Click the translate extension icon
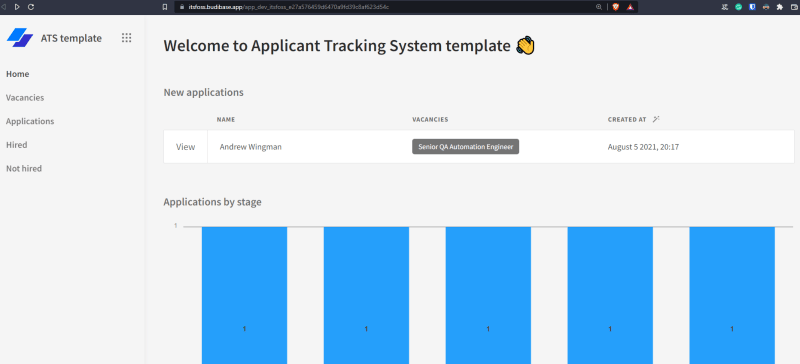The image size is (800, 364). coord(724,7)
